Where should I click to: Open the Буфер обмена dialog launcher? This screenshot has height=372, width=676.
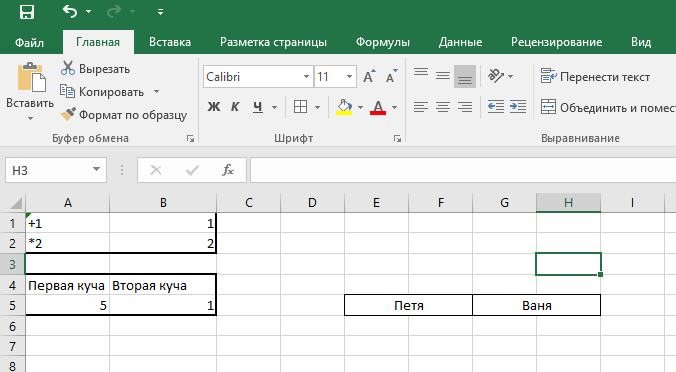pyautogui.click(x=190, y=138)
